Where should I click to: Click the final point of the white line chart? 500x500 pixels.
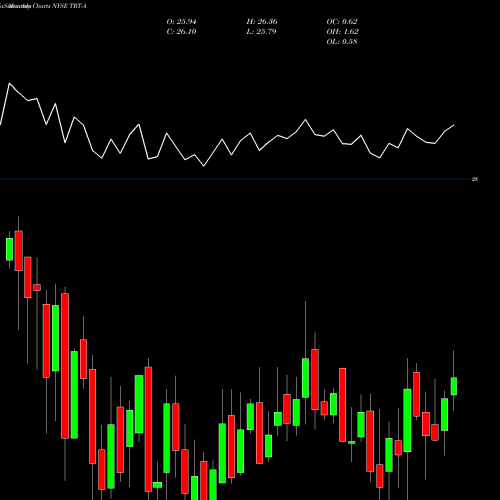454,125
